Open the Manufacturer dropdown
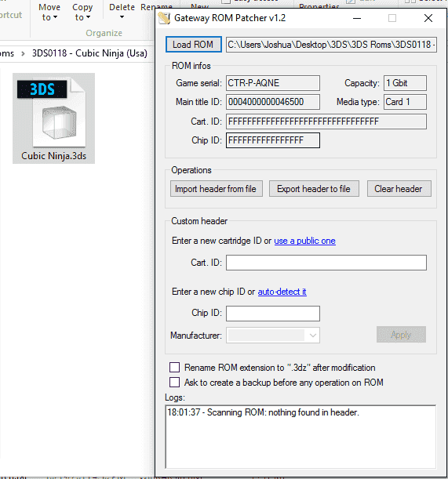448x479 pixels. [x=273, y=335]
